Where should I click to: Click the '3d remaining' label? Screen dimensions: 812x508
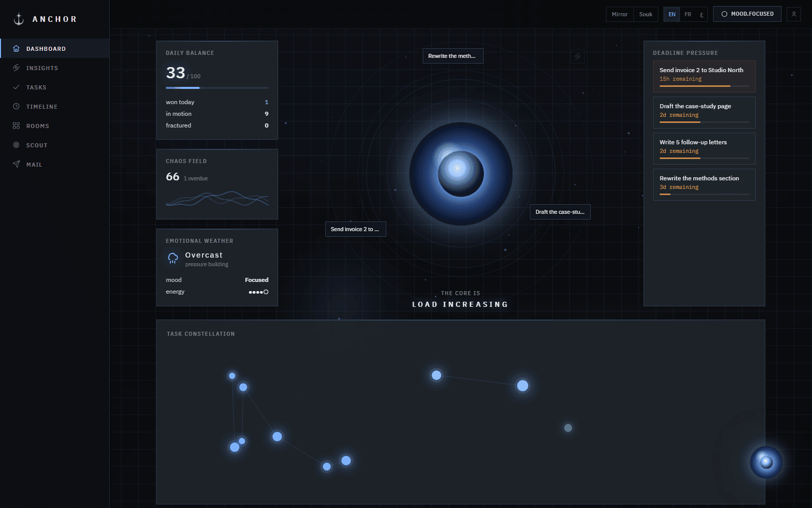[679, 187]
